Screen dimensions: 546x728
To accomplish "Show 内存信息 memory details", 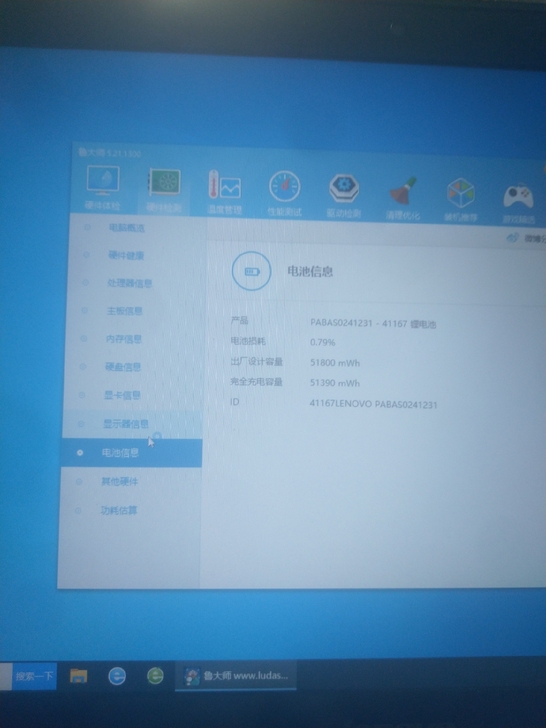I will click(124, 339).
